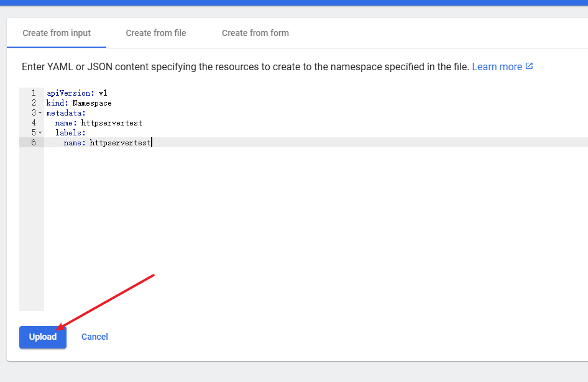Click httpservertest value on line 4
Image resolution: width=588 pixels, height=382 pixels.
111,123
